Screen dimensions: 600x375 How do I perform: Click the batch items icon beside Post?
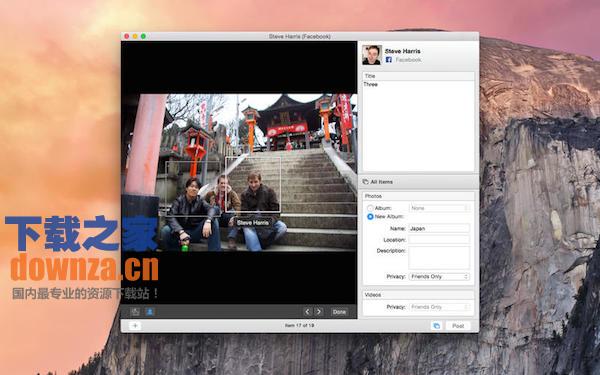tap(436, 326)
